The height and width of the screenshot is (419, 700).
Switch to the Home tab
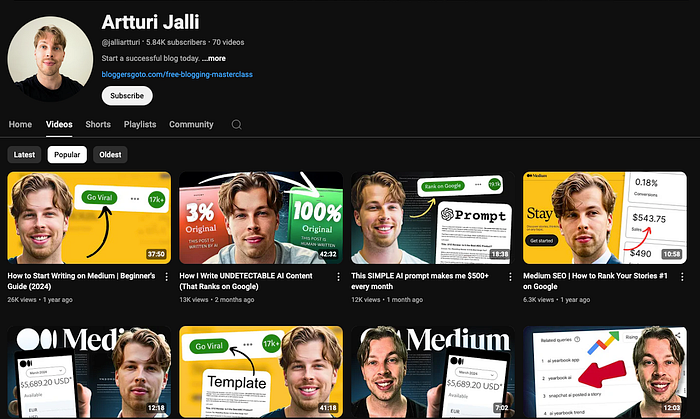[20, 124]
